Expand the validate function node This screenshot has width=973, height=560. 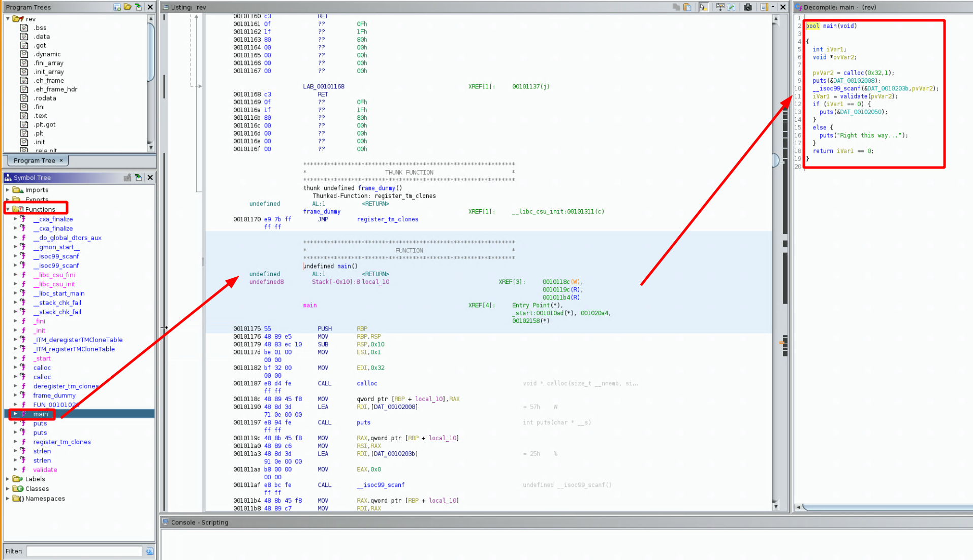click(x=15, y=470)
